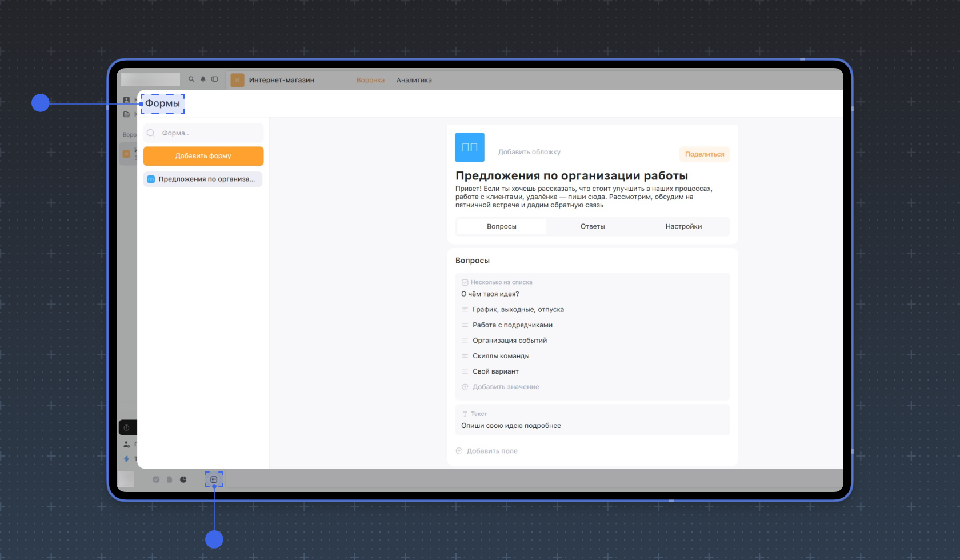This screenshot has height=560, width=960.
Task: Click drag handle beside 'График, выходные, отпуска'
Action: (x=465, y=310)
